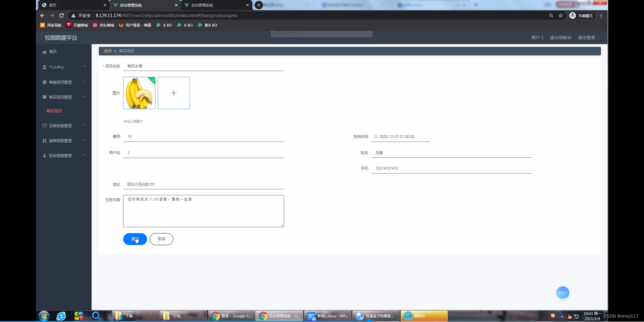Click the 地址 input field

[x=204, y=184]
